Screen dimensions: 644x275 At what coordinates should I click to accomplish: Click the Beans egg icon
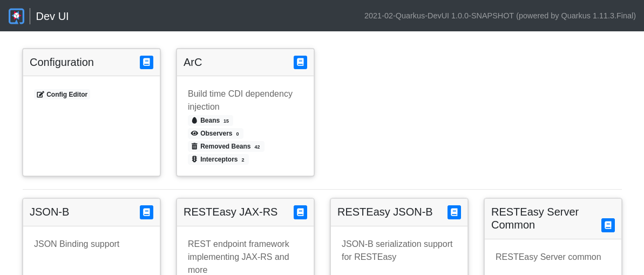195,120
